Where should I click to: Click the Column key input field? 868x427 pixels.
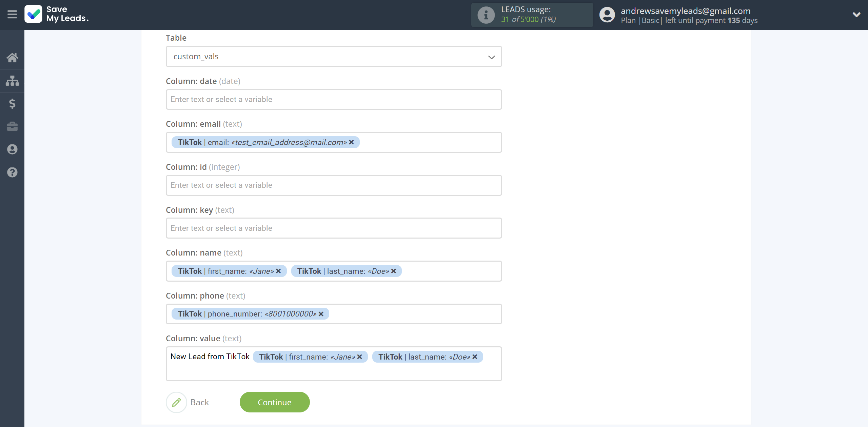(334, 228)
